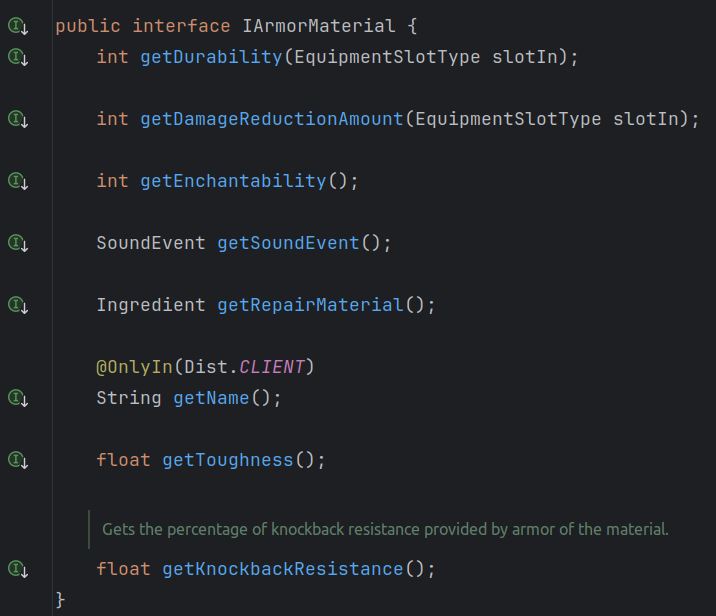
Task: Click the gutter implementations icon beside IArmorMaterial
Action: tap(18, 27)
